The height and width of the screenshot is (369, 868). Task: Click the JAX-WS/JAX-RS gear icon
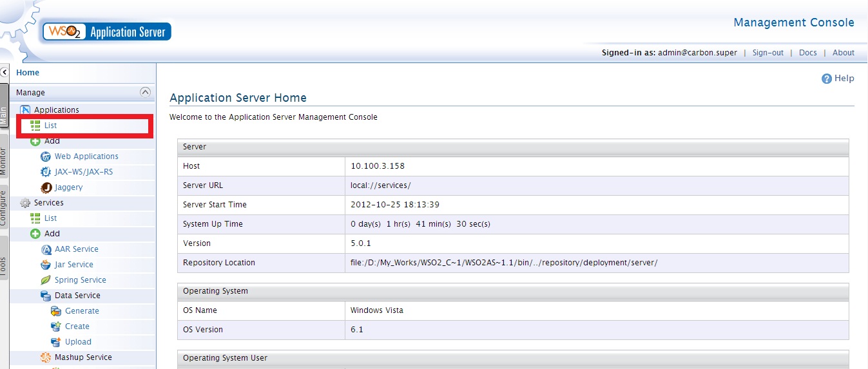[46, 172]
